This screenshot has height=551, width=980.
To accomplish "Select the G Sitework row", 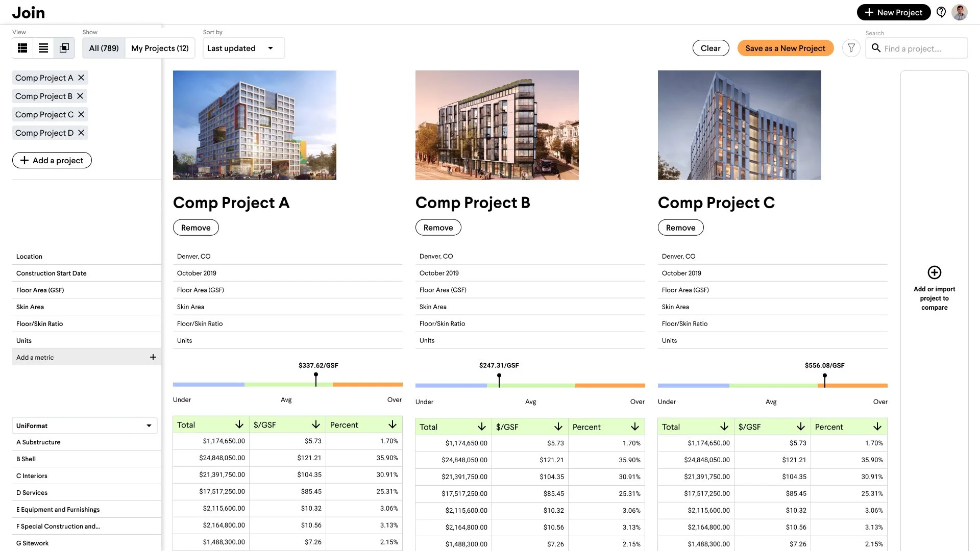I will [x=87, y=543].
